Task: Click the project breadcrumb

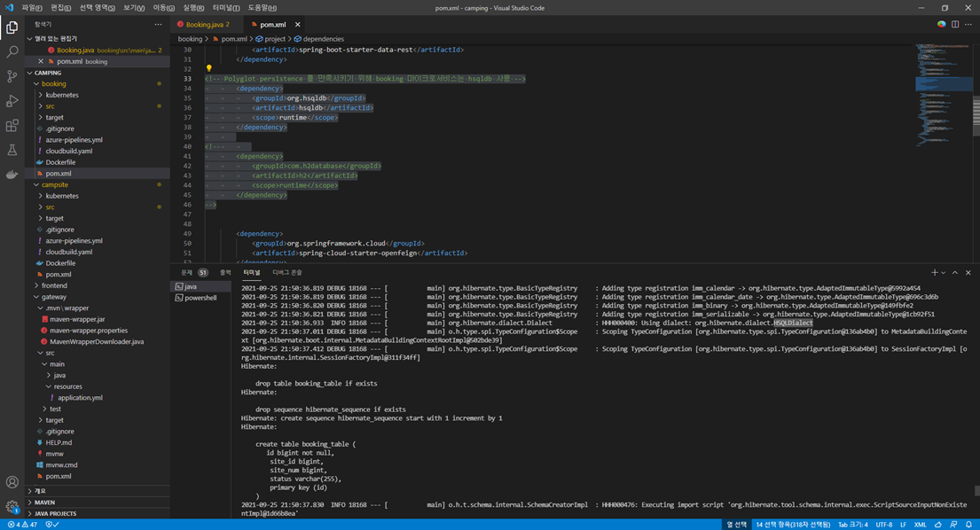Action: [x=270, y=39]
